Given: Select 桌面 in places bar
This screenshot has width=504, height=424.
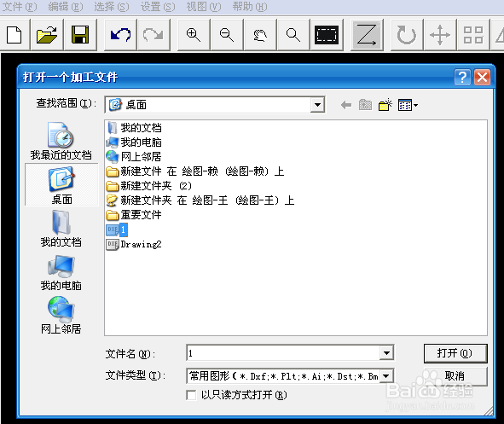Looking at the screenshot, I should click(61, 185).
